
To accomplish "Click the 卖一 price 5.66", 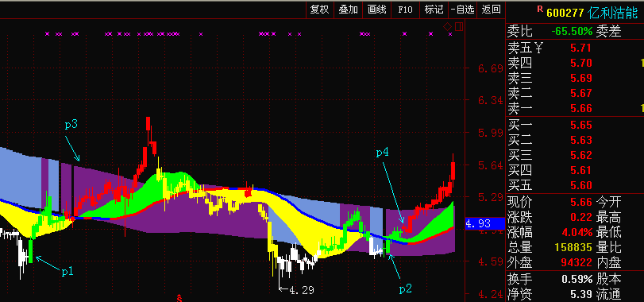I will click(581, 108).
